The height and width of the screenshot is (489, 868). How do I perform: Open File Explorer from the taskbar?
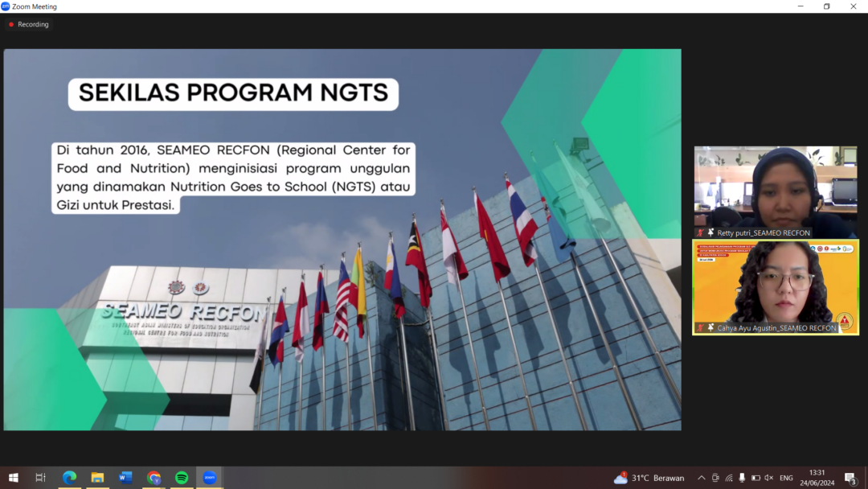pos(97,478)
